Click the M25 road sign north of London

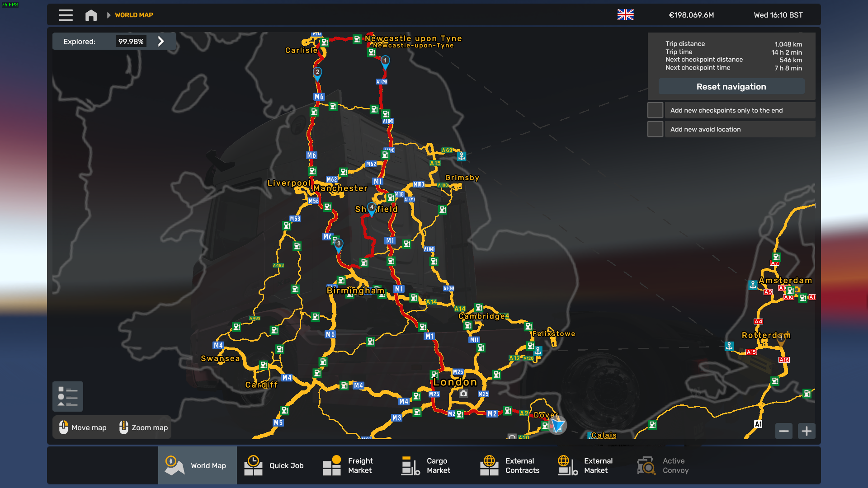click(458, 372)
